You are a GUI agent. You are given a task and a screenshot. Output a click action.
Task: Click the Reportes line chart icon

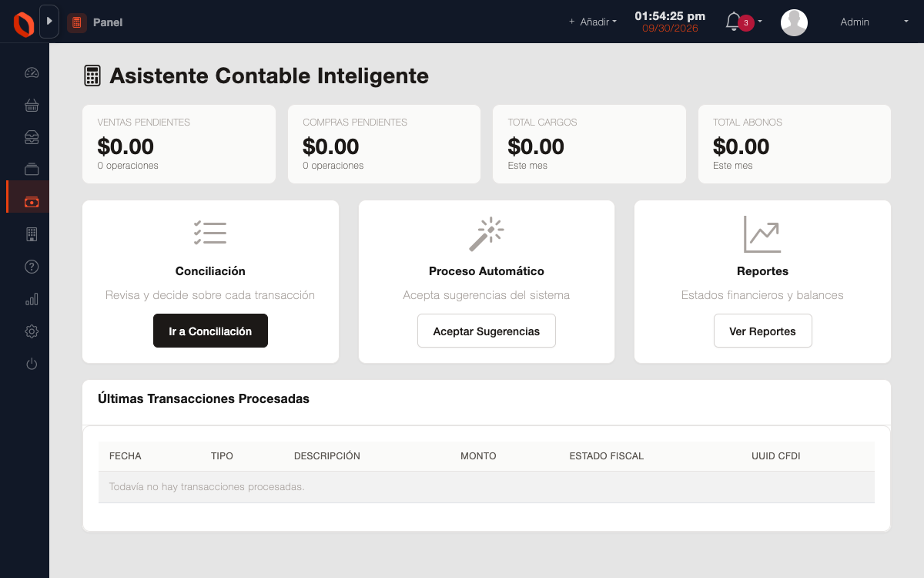pyautogui.click(x=762, y=234)
